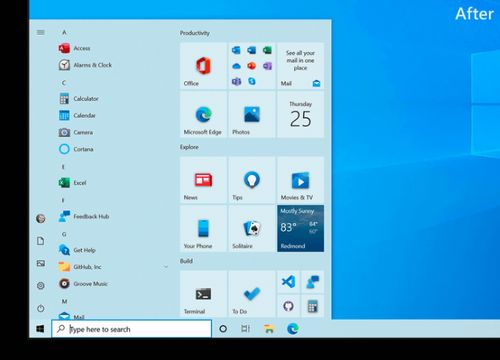500x360 pixels.
Task: Open the Photos tile
Action: click(252, 114)
